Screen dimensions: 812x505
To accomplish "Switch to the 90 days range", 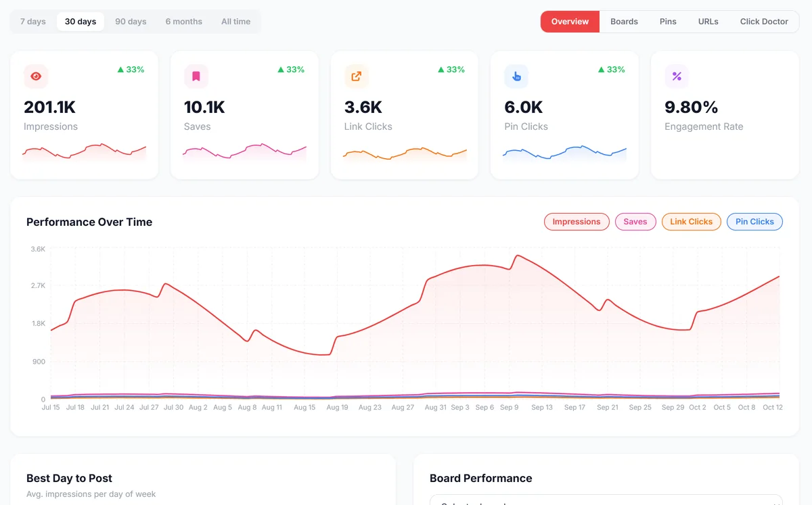I will (131, 22).
